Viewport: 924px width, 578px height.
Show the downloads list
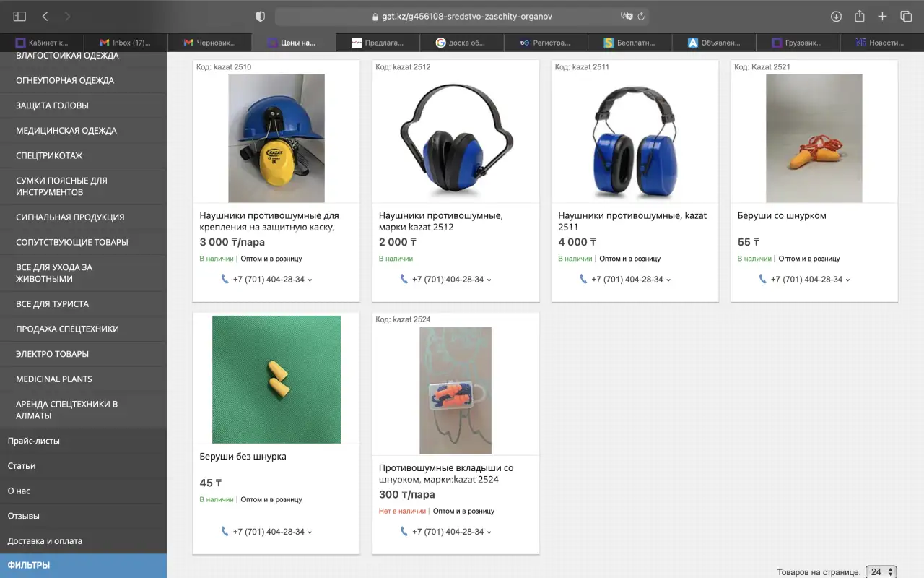[x=836, y=16]
